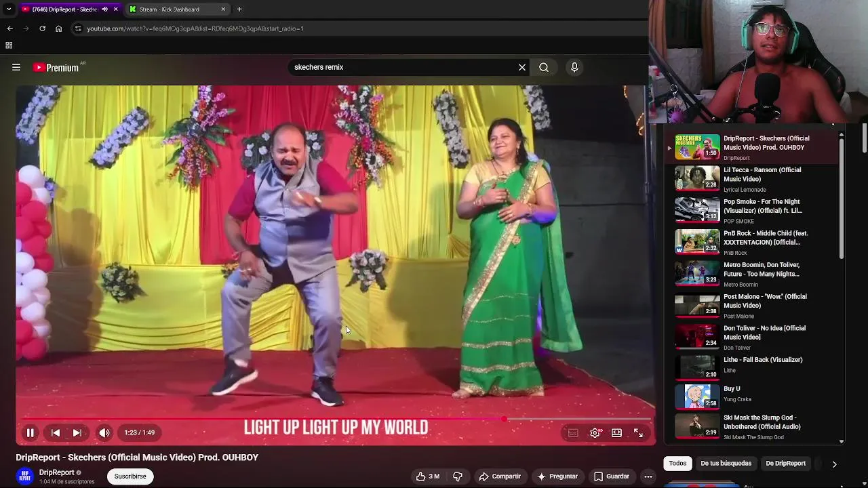Dislike the video with thumbs down
This screenshot has width=868, height=488.
pyautogui.click(x=458, y=476)
